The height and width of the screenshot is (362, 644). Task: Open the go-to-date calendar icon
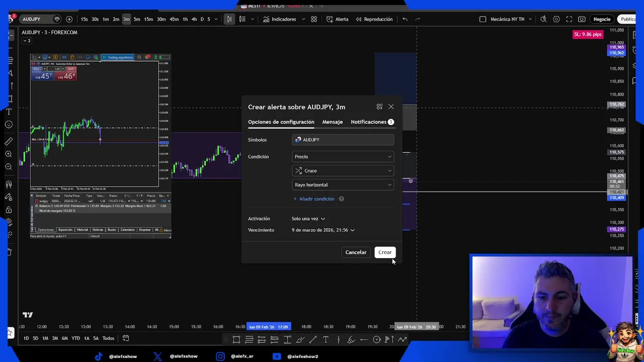126,338
